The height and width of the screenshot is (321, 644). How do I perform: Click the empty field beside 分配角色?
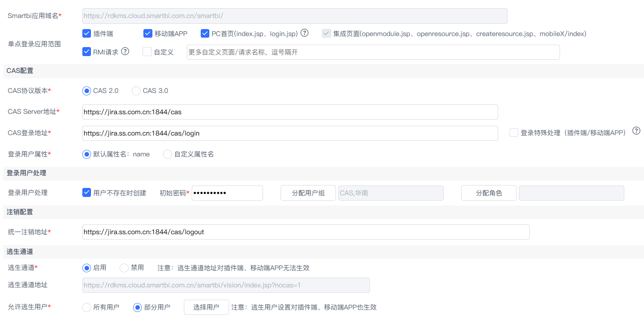pyautogui.click(x=571, y=193)
